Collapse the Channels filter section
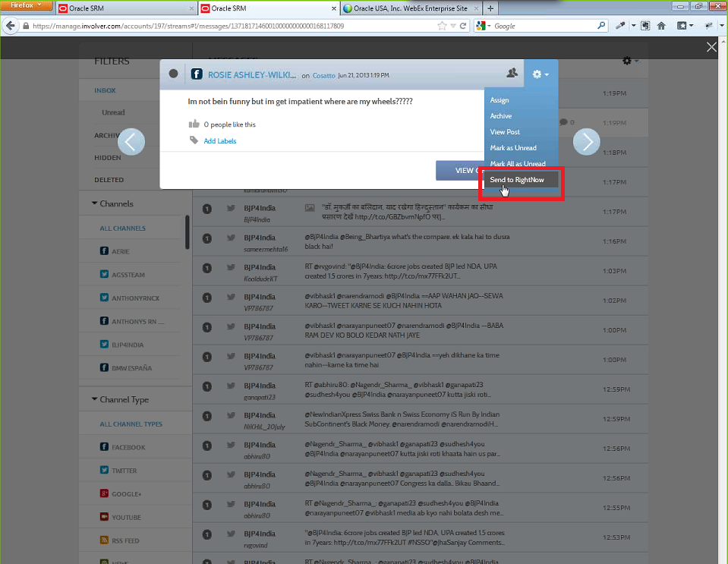The width and height of the screenshot is (728, 564). pyautogui.click(x=95, y=203)
